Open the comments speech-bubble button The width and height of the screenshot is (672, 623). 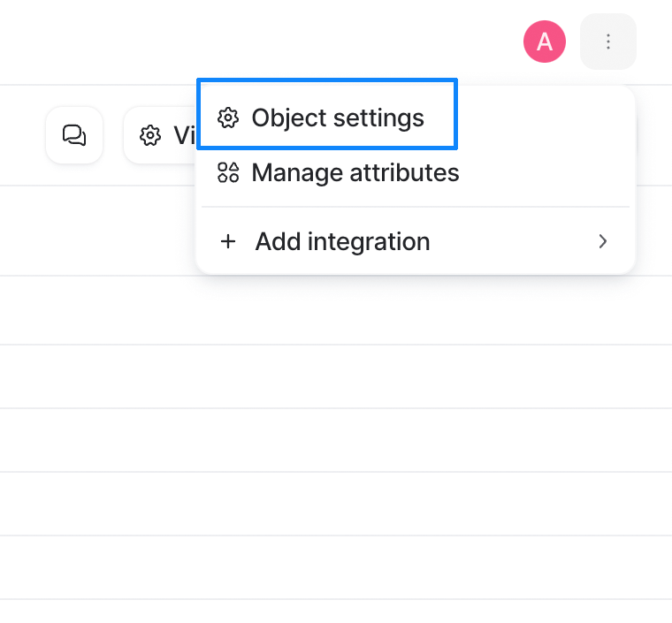74,135
